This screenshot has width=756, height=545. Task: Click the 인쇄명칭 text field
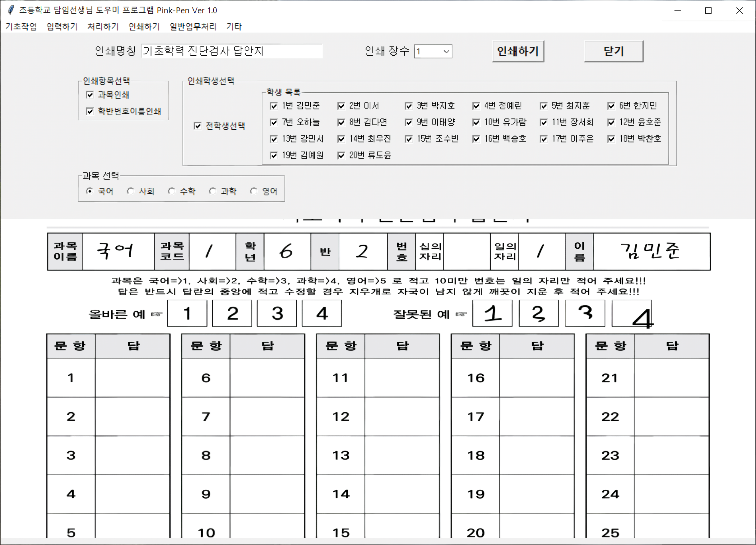coord(232,51)
